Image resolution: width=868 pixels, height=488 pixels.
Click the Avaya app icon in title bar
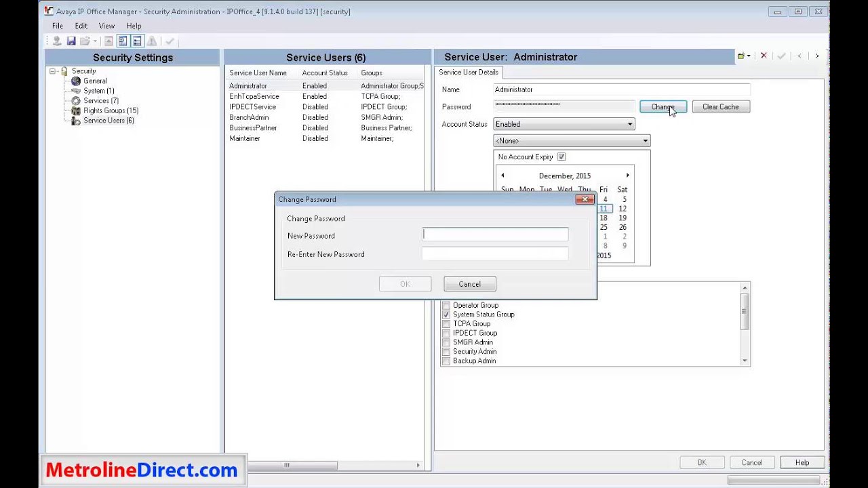click(49, 12)
